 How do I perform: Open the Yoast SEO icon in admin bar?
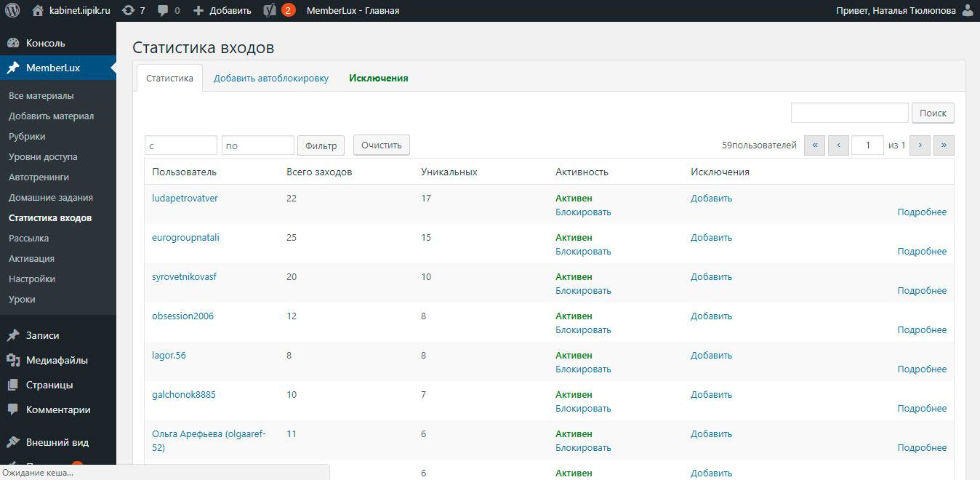coord(269,10)
